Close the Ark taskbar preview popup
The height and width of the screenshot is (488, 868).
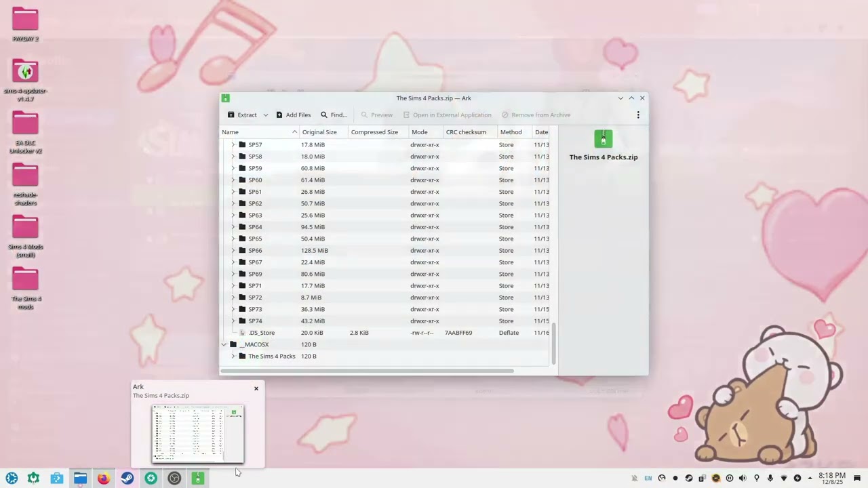pyautogui.click(x=256, y=388)
